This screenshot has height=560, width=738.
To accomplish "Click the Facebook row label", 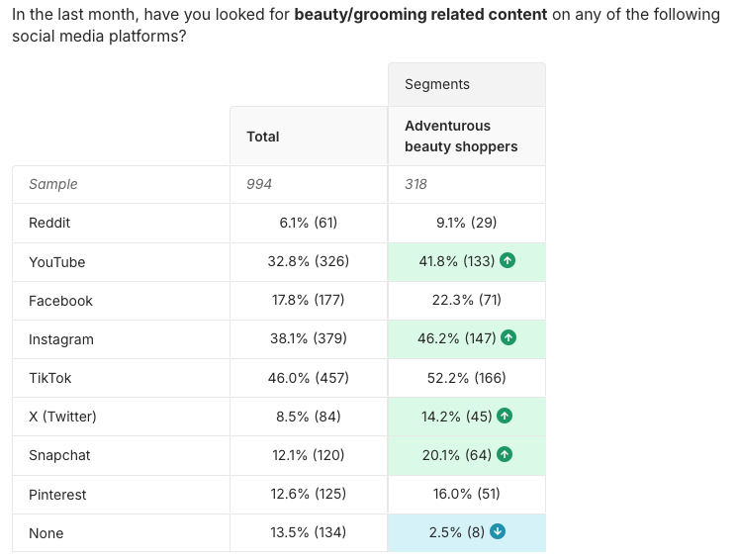I will tap(60, 301).
